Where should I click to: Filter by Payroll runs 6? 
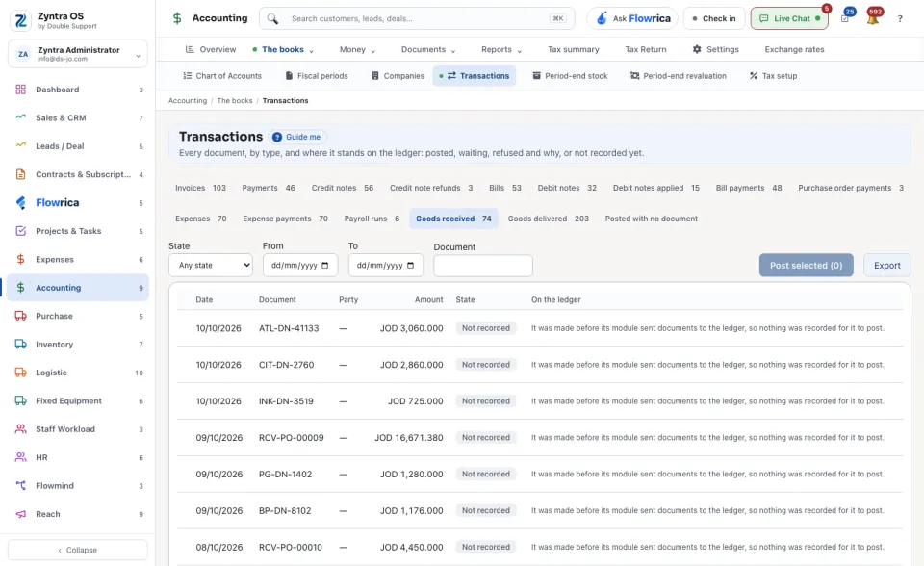click(372, 219)
